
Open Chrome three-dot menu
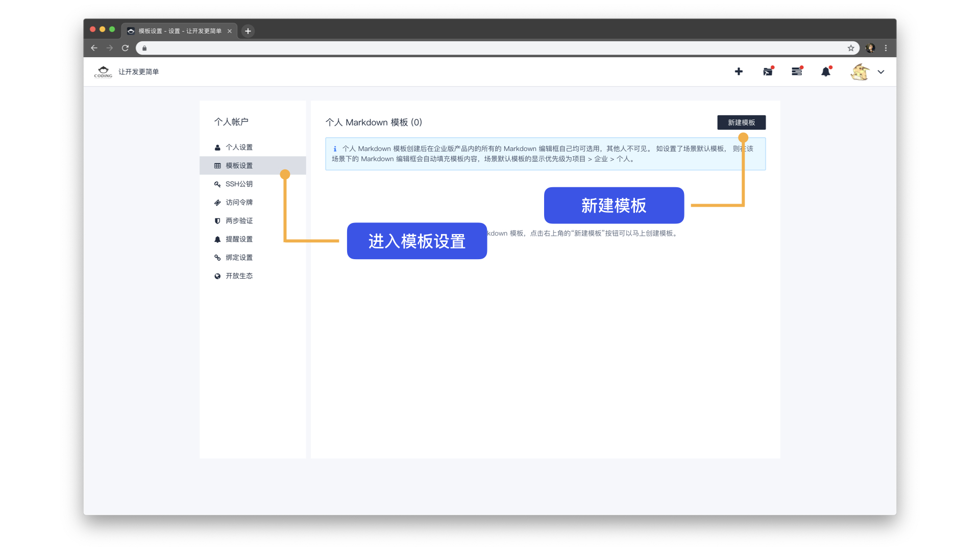(886, 48)
